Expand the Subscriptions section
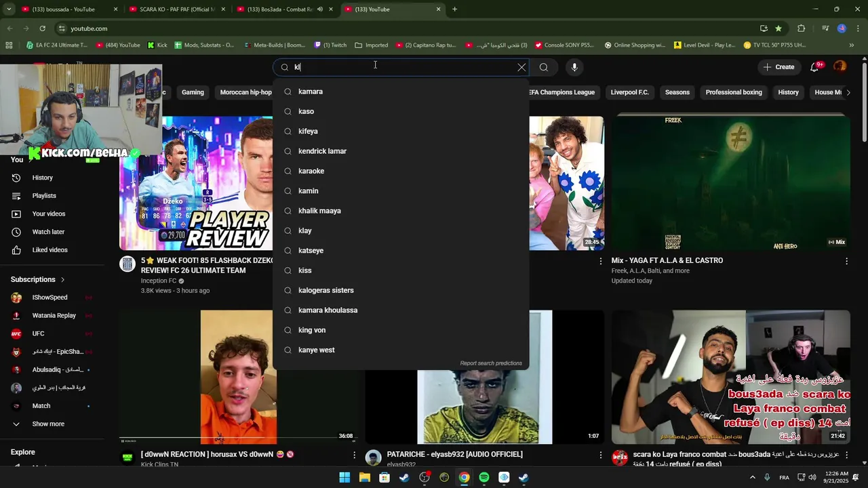868x488 pixels. 38,279
